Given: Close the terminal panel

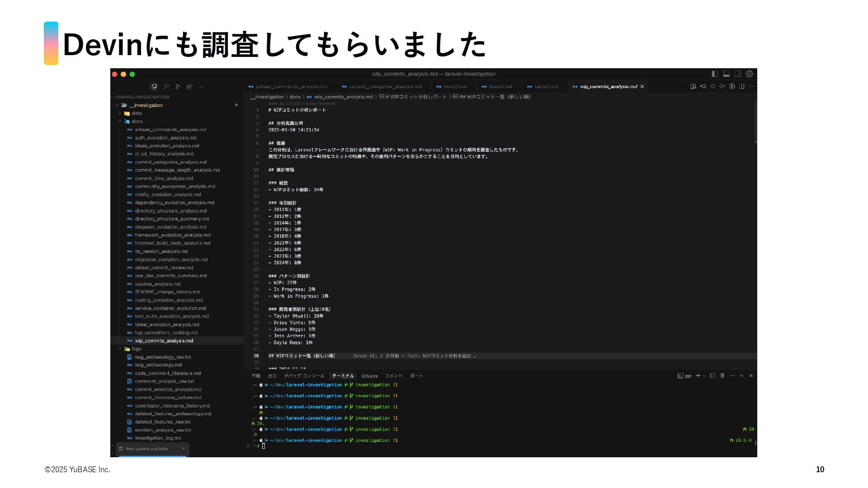Looking at the screenshot, I should pos(751,376).
